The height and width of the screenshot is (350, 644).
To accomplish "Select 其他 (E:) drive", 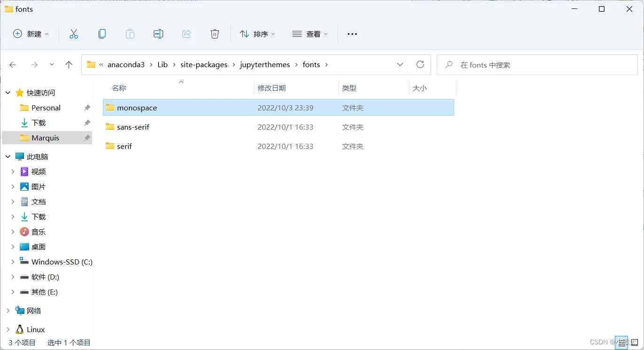I will pos(45,292).
